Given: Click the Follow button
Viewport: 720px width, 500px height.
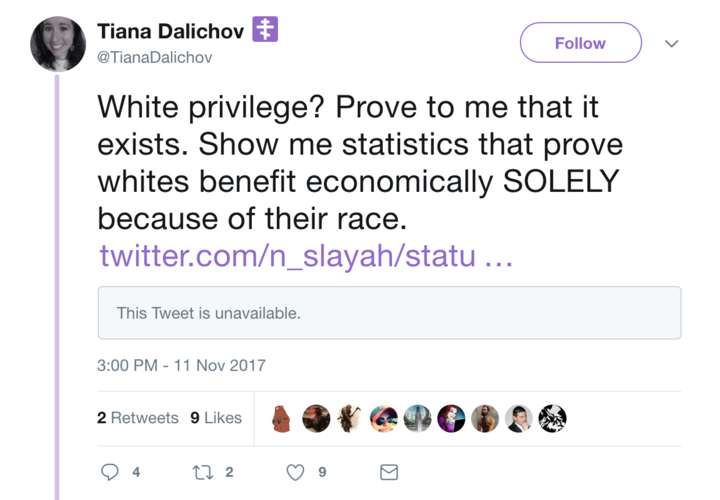Looking at the screenshot, I should pos(580,43).
